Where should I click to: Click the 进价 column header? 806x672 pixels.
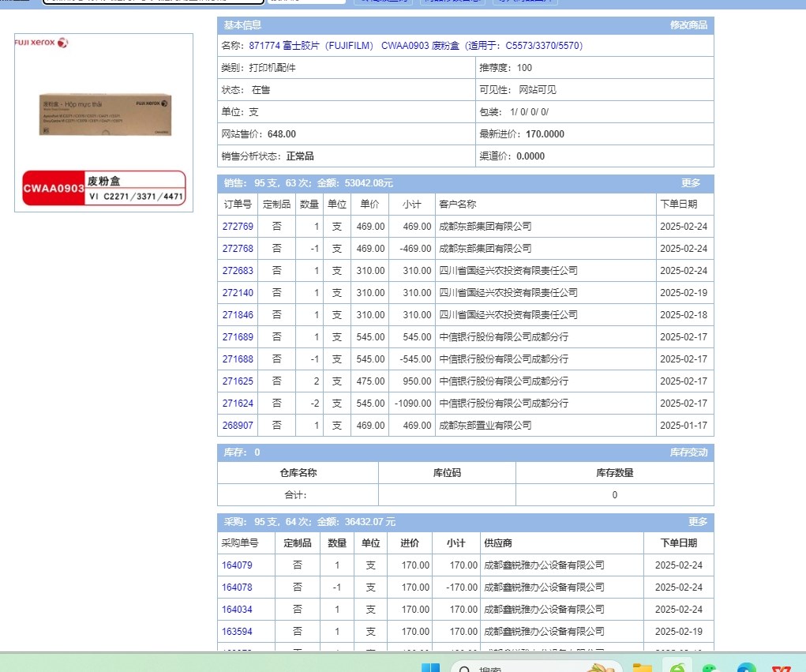(x=410, y=543)
